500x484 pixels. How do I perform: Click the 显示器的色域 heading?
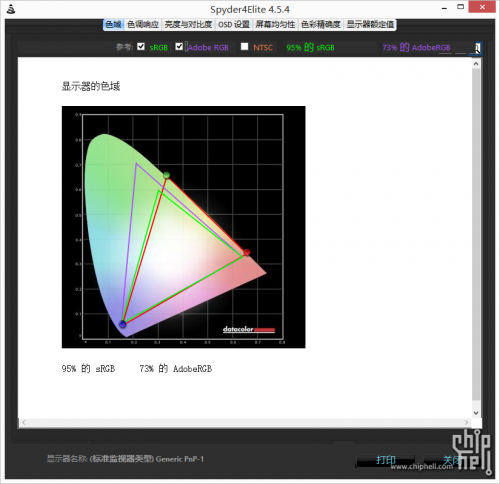(91, 86)
